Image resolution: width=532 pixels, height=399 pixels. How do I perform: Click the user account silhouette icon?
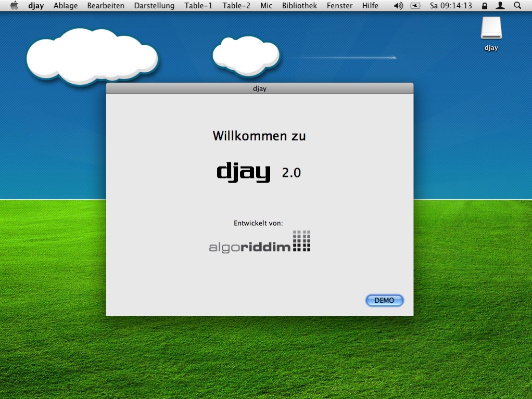(500, 5)
